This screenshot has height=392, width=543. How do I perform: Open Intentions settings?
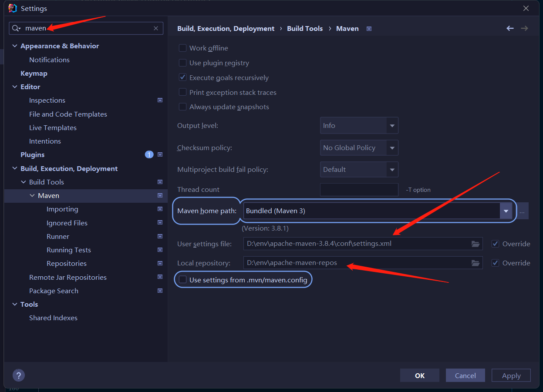pos(45,141)
